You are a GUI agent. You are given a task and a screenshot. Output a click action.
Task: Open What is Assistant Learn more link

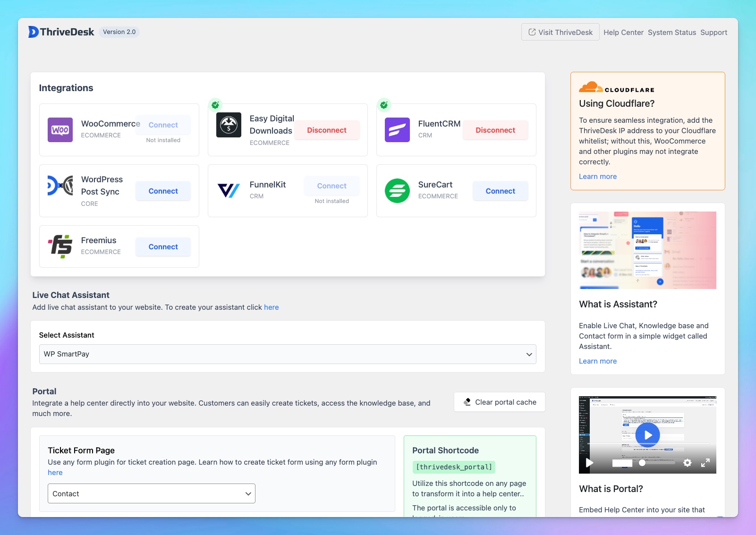598,361
